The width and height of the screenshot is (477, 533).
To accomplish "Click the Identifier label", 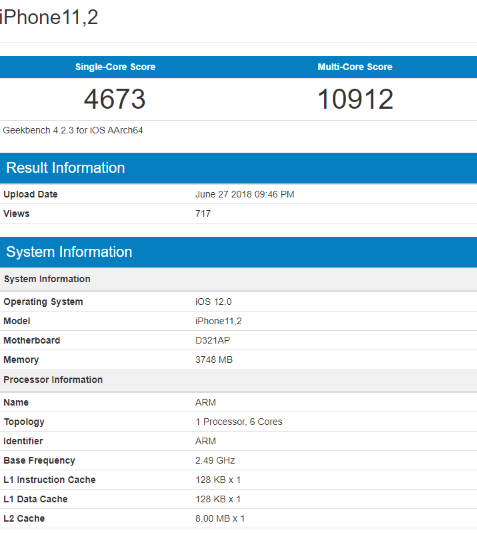I will click(x=23, y=441).
